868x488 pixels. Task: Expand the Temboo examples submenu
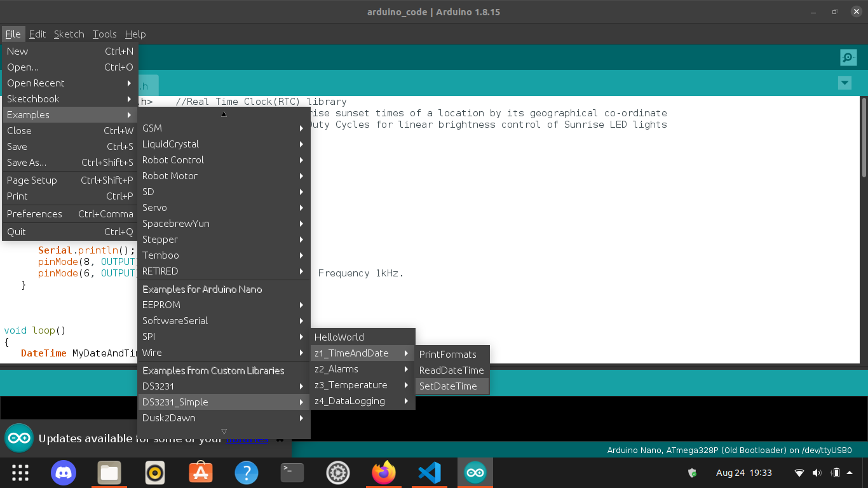click(224, 255)
